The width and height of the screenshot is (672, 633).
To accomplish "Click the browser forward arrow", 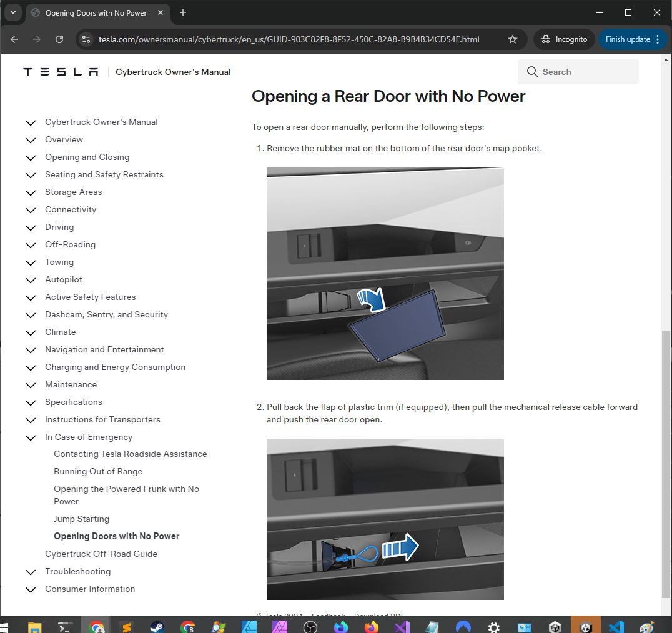I will pyautogui.click(x=37, y=39).
